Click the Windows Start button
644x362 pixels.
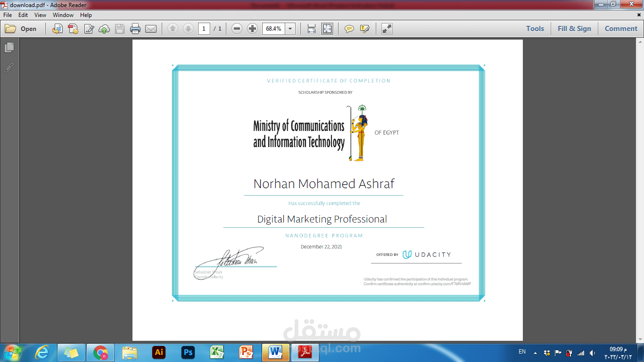pyautogui.click(x=12, y=352)
